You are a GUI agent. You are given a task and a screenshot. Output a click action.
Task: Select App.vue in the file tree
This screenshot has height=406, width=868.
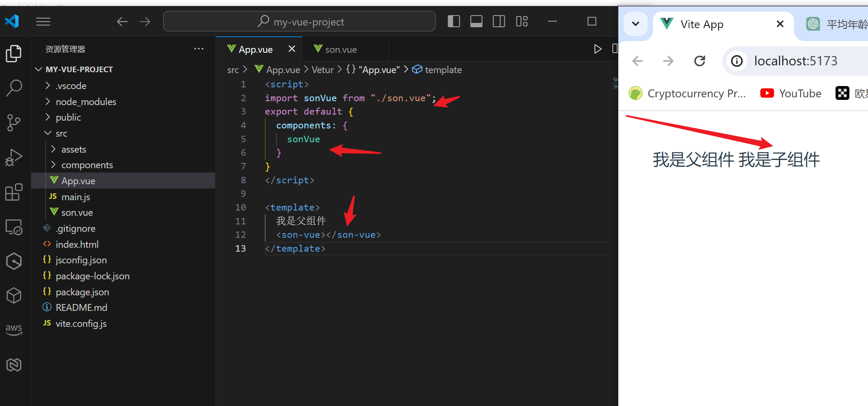pyautogui.click(x=123, y=181)
